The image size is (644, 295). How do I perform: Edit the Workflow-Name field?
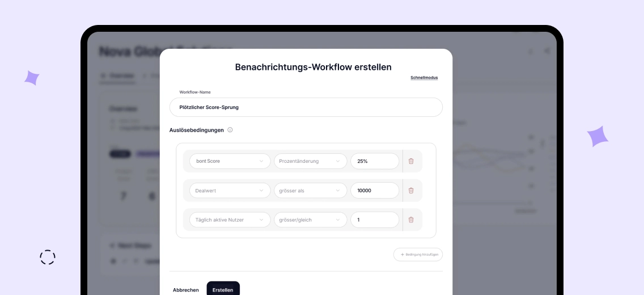point(306,107)
